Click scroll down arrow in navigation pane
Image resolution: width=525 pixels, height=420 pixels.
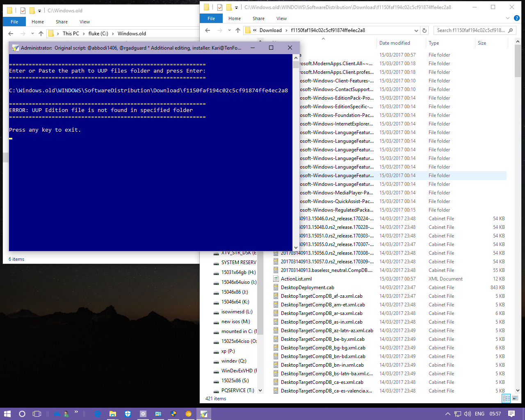260,390
